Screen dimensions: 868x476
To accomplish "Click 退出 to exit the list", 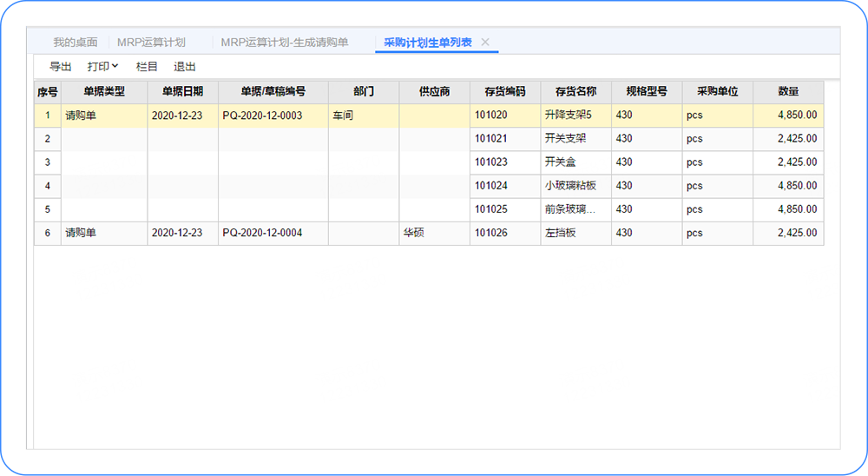I will 185,66.
